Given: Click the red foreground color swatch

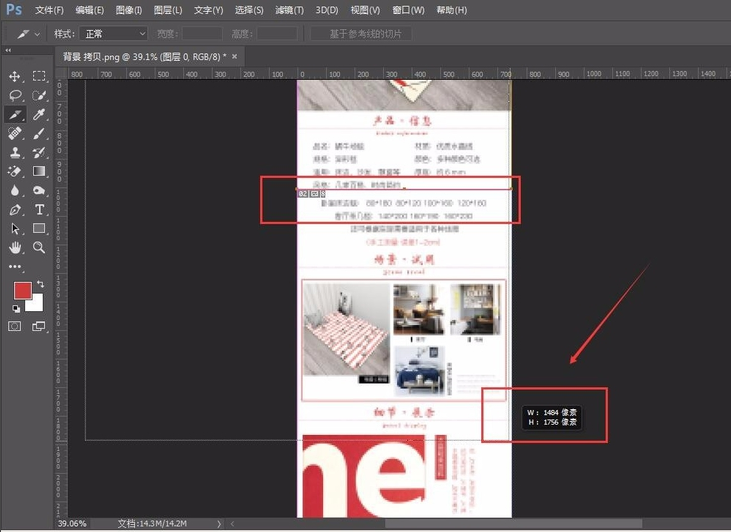Looking at the screenshot, I should point(21,291).
